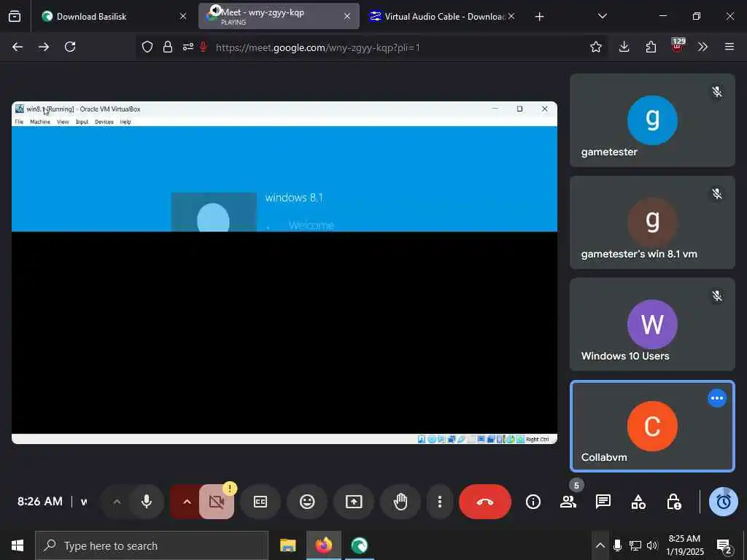Click the Collabvm avatar
Image resolution: width=747 pixels, height=560 pixels.
(652, 426)
